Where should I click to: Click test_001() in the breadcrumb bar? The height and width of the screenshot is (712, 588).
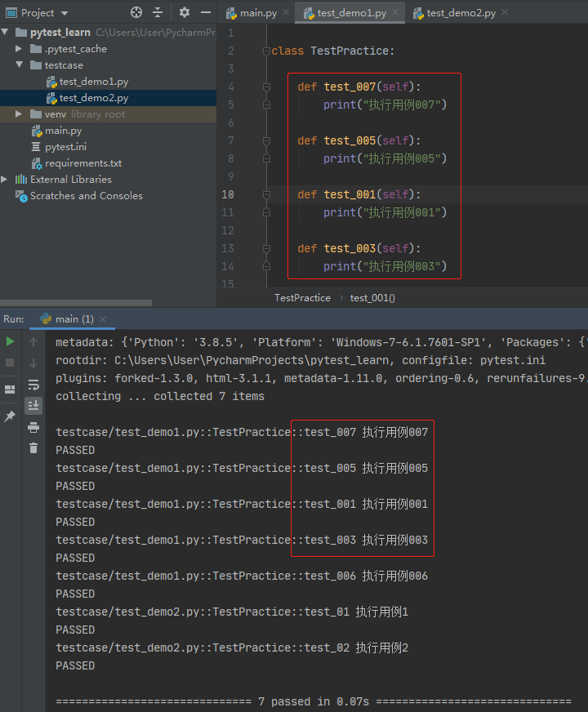(372, 298)
